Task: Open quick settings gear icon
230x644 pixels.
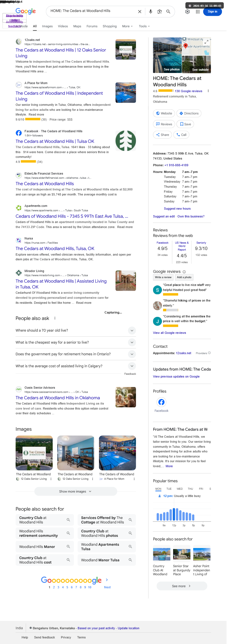Action: tap(188, 11)
